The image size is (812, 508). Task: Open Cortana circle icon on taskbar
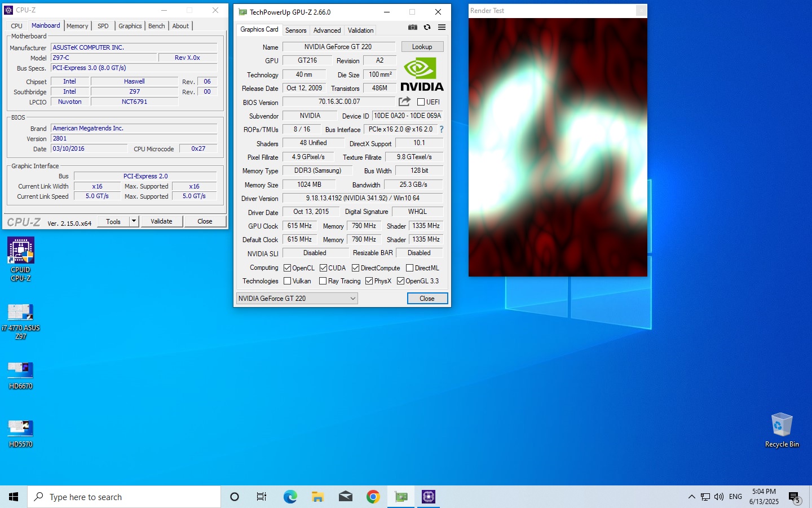click(235, 497)
